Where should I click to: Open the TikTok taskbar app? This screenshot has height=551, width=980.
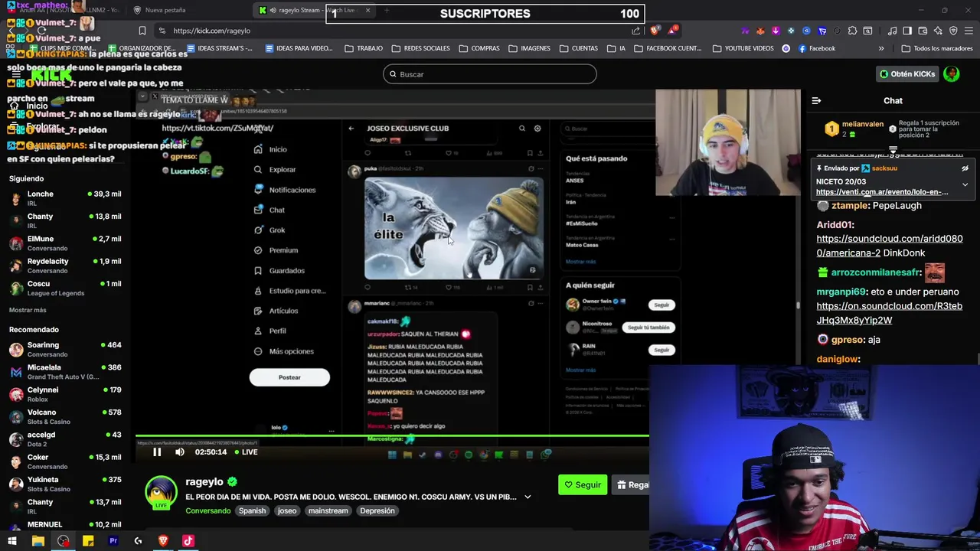[188, 541]
